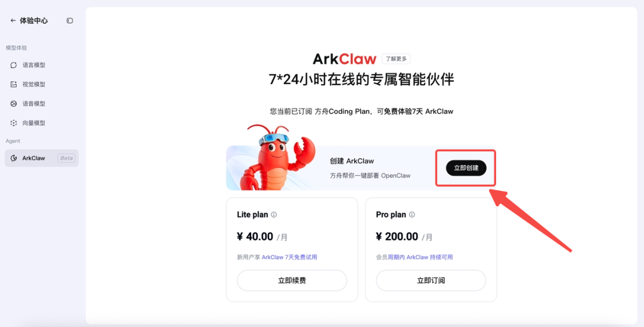Screen dimensions: 644x327
Task: Click the ArkClaw sidebar icon
Action: point(14,158)
